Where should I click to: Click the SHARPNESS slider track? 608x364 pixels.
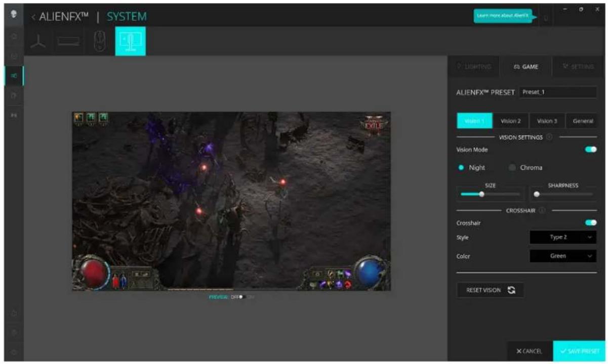(564, 194)
